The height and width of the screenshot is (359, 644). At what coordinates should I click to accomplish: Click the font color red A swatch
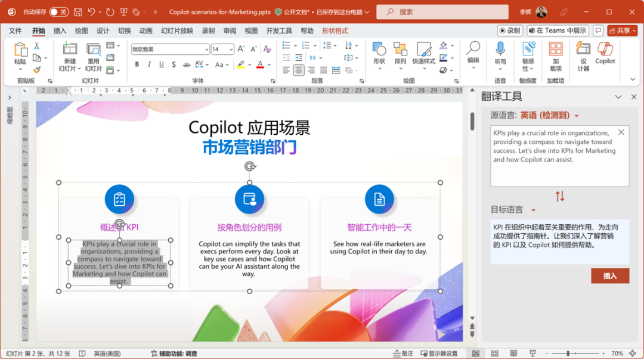click(260, 64)
